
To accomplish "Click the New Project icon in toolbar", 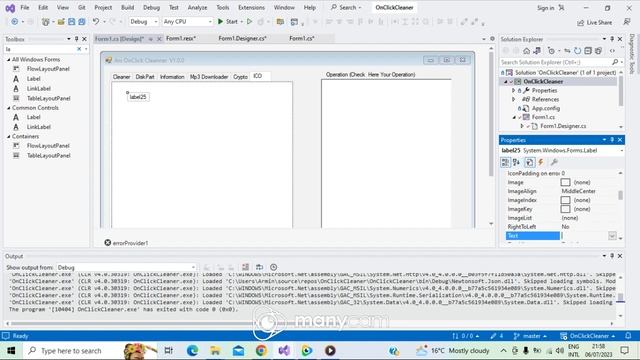I will click(45, 22).
